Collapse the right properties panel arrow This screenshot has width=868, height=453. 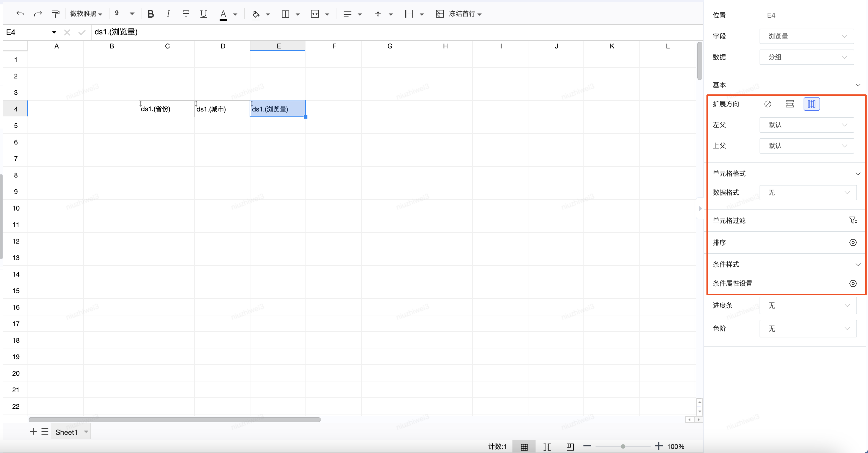tap(700, 209)
